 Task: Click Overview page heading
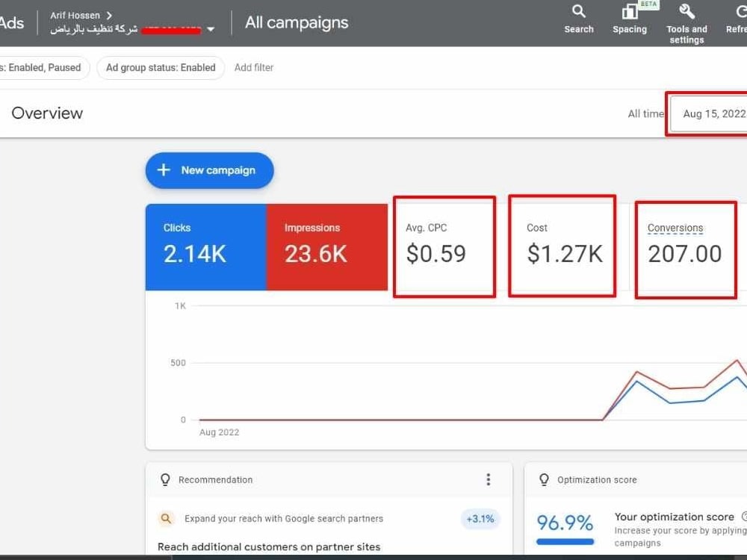47,113
